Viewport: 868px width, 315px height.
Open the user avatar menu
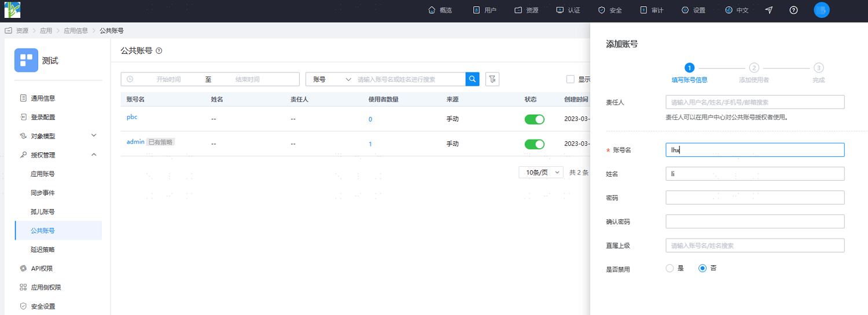(822, 10)
